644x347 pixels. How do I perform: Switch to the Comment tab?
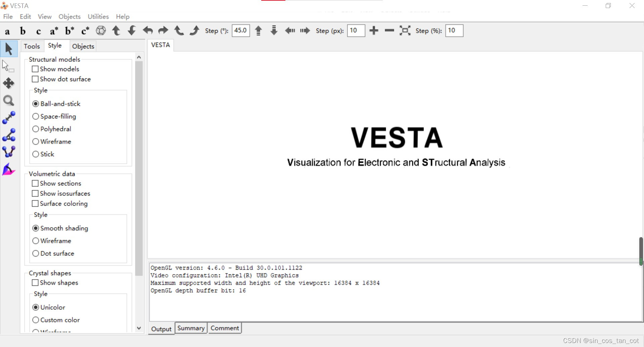[x=225, y=328]
